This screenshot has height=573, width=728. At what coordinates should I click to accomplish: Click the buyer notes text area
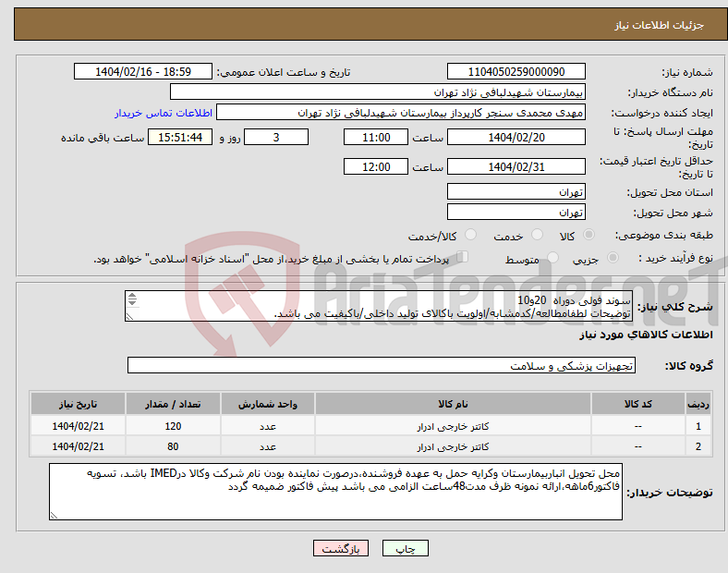335,492
